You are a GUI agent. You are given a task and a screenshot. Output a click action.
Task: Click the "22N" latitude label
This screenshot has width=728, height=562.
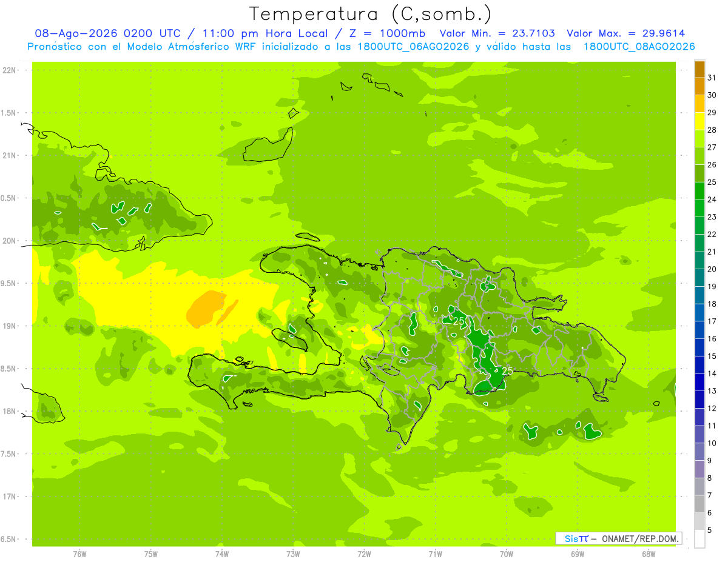click(10, 70)
